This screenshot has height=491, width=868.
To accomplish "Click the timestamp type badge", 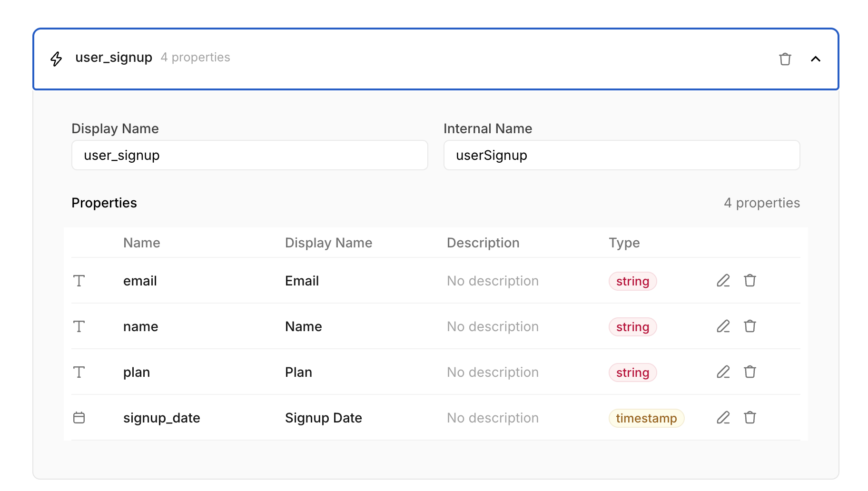I will (x=646, y=418).
